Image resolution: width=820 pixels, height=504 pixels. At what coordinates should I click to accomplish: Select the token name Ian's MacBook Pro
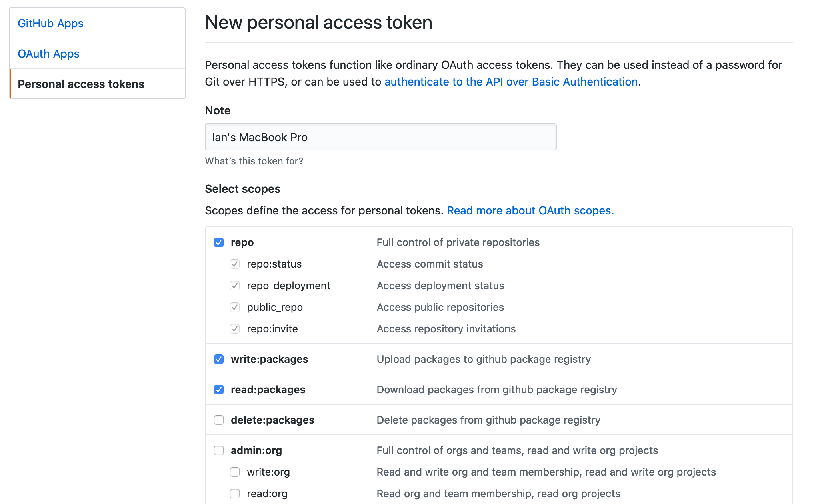[x=260, y=137]
